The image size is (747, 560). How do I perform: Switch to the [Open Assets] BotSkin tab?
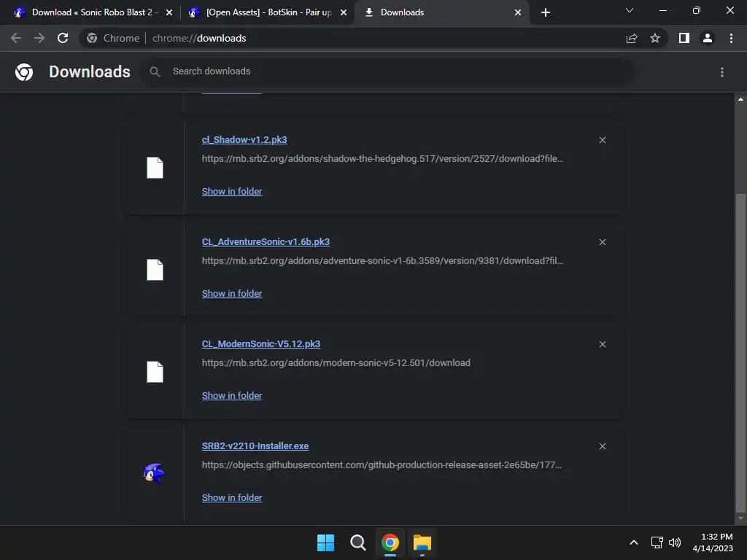[x=268, y=12]
